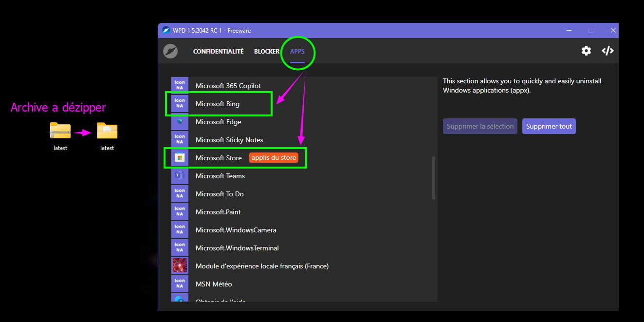Image resolution: width=644 pixels, height=322 pixels.
Task: Click the 'This section allows you' description text
Action: 522,85
